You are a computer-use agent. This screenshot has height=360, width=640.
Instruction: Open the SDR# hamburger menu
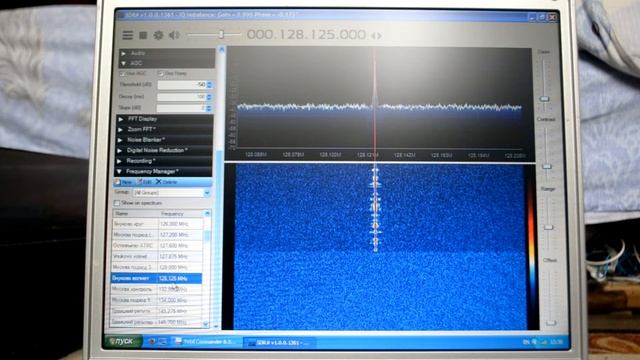128,36
